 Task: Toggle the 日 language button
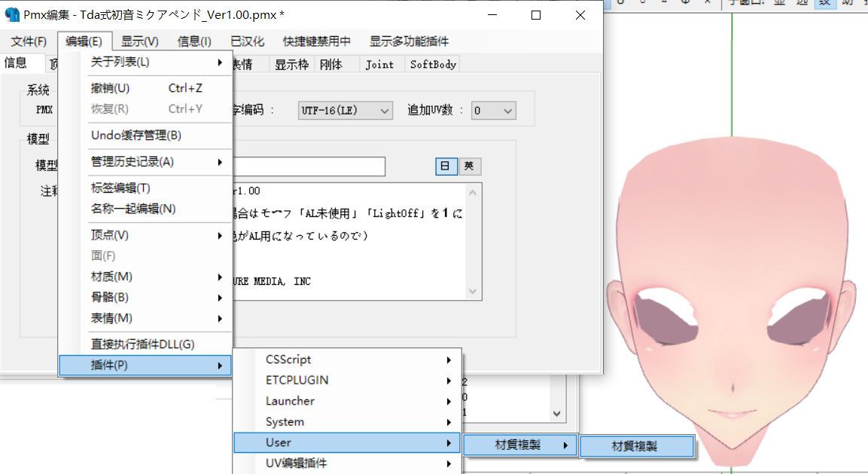pos(446,167)
